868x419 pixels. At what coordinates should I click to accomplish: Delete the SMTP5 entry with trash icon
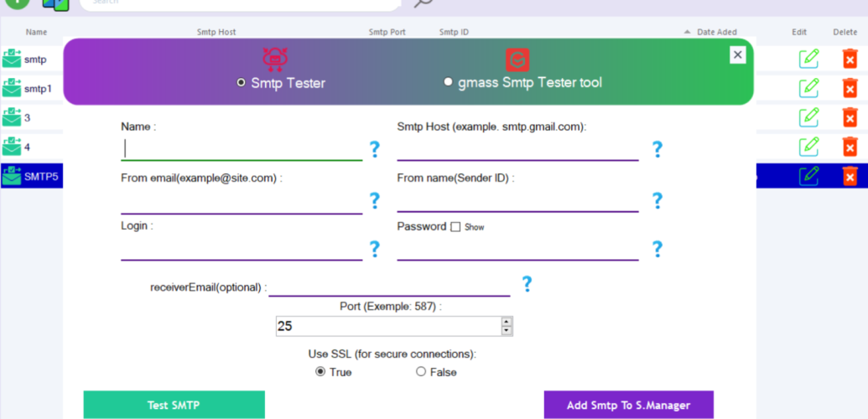850,176
